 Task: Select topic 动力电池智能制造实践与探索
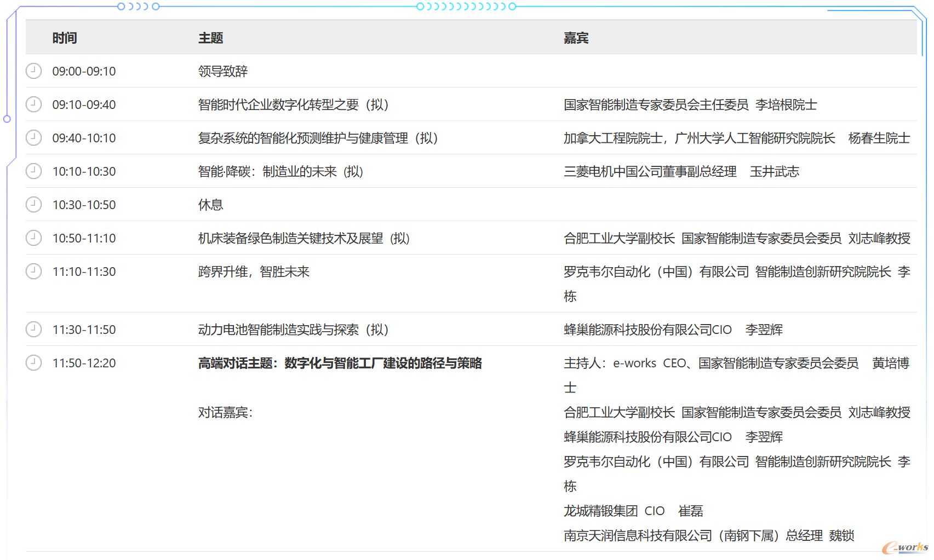294,330
